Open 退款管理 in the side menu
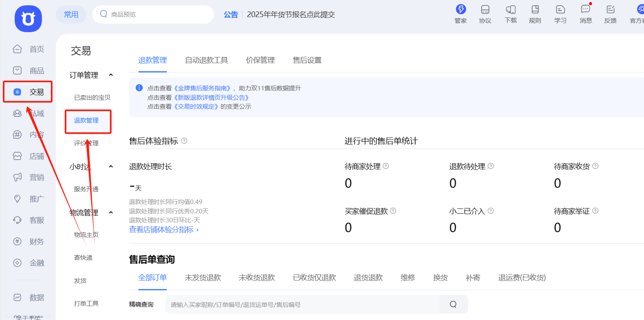Image resolution: width=644 pixels, height=320 pixels. [86, 121]
